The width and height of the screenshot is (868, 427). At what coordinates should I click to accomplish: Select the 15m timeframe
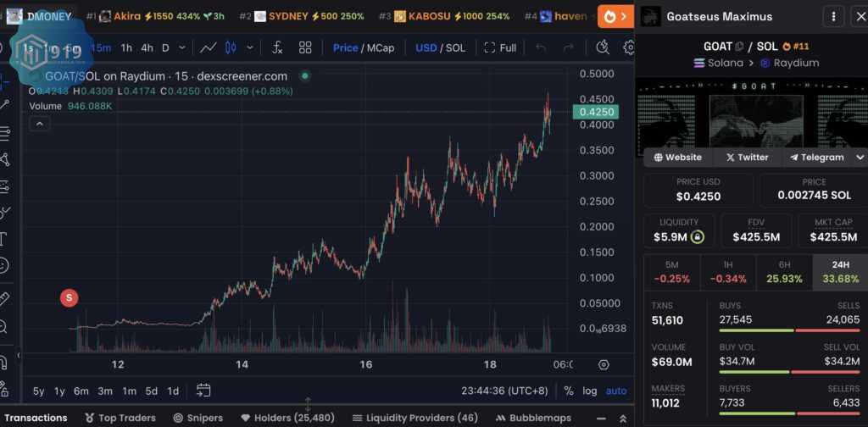(x=101, y=48)
